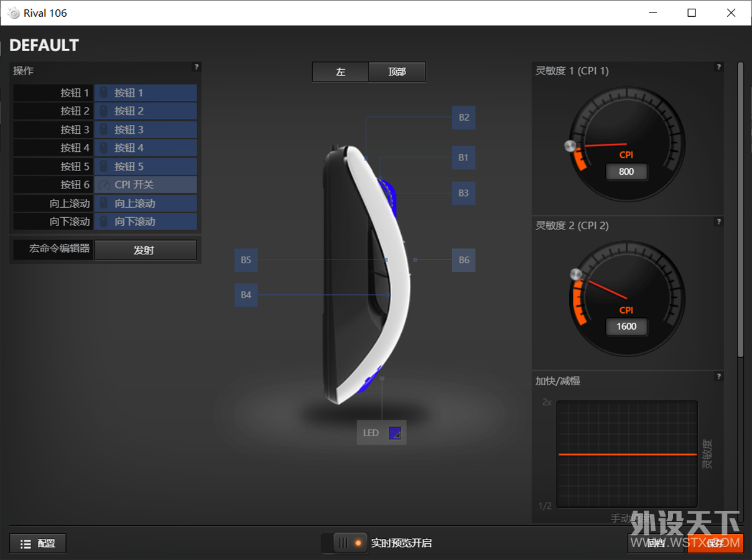
Task: Click the 向上滚动 label cell
Action: [x=53, y=203]
